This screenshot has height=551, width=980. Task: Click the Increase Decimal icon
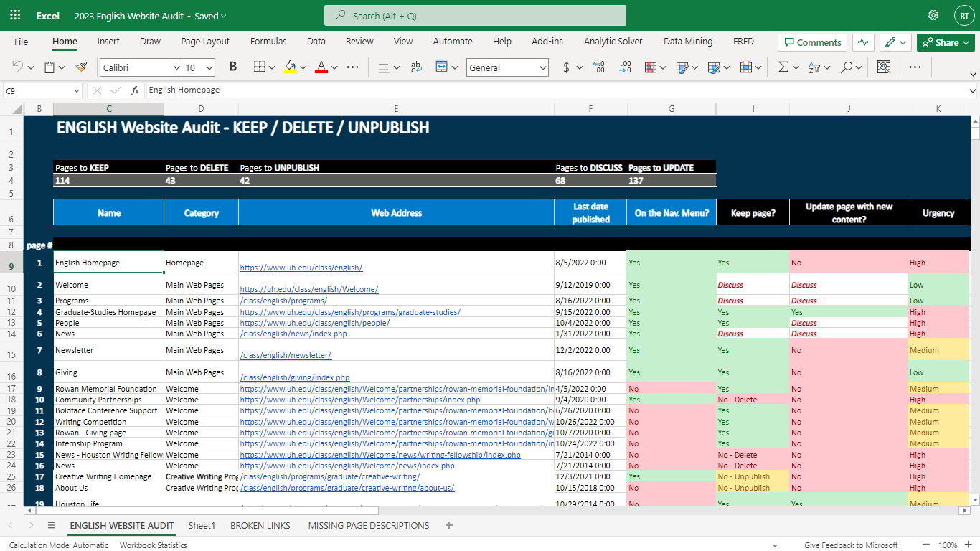[599, 67]
